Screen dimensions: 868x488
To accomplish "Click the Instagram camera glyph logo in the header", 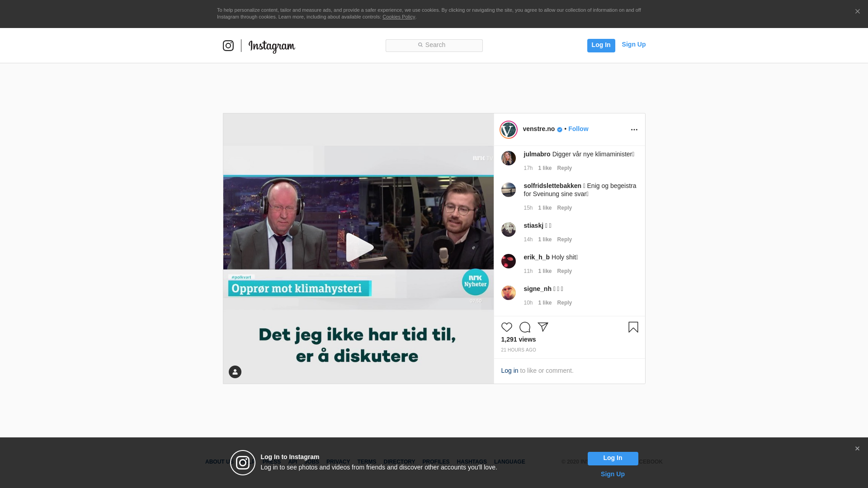I will click(x=228, y=46).
